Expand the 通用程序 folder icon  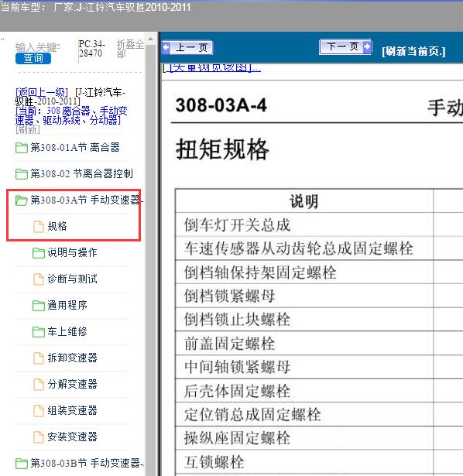point(39,306)
